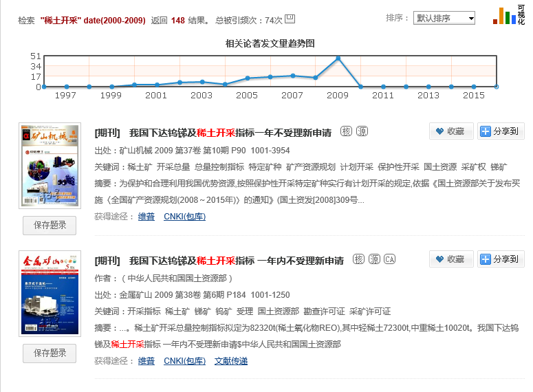Favorite the second article with 收藏
The height and width of the screenshot is (392, 533).
(x=450, y=259)
